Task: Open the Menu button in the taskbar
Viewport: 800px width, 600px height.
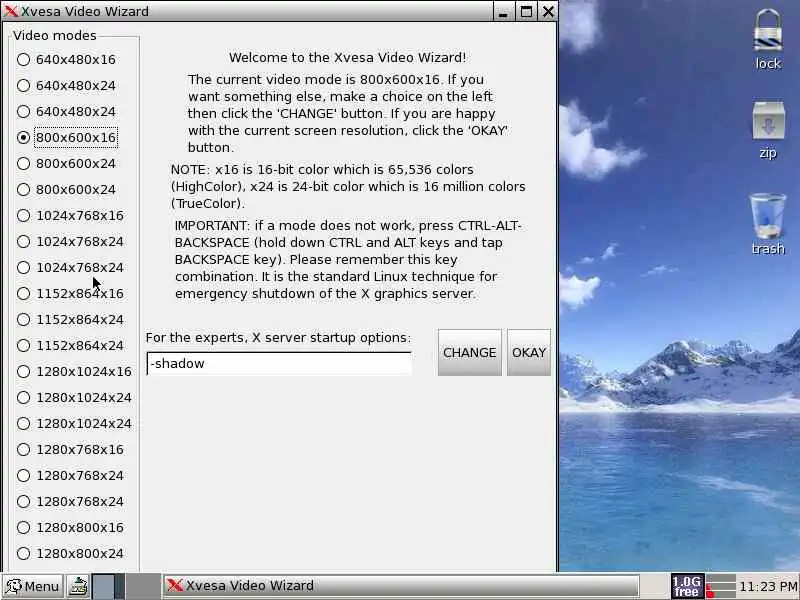Action: click(x=33, y=586)
